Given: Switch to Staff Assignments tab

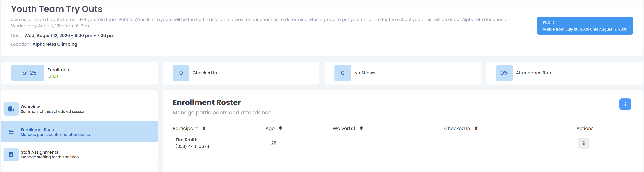Looking at the screenshot, I should point(79,154).
